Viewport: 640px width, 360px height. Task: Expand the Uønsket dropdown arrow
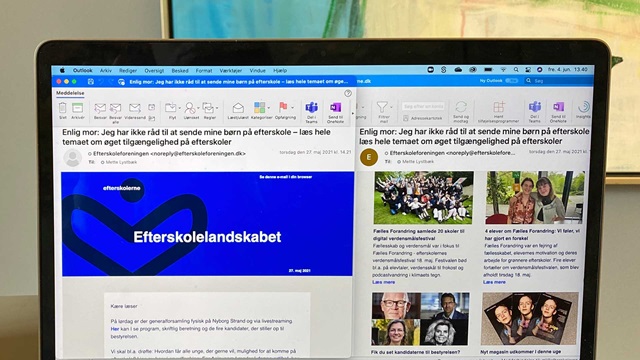[198, 108]
